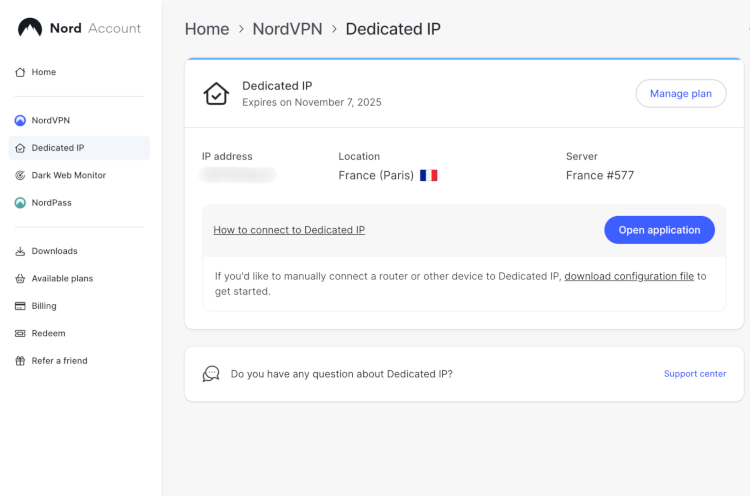Screen dimensions: 750x496
Task: Click Dedicated IP breadcrumb title
Action: click(393, 29)
